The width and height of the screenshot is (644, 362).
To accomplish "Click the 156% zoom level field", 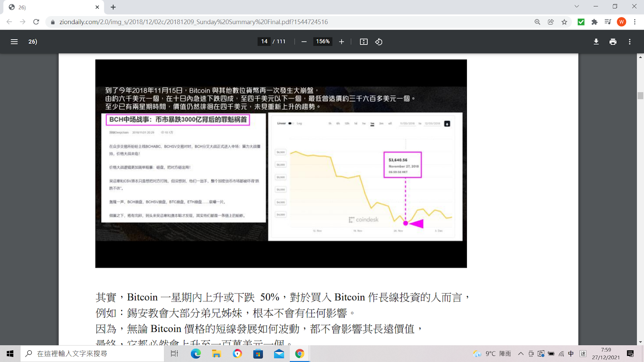I will tap(323, 41).
